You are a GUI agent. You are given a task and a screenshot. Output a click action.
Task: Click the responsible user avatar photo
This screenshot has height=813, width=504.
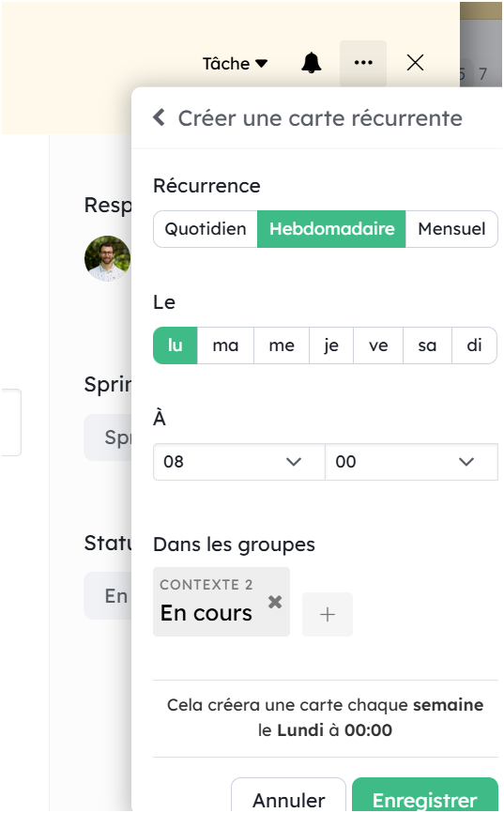tap(107, 258)
